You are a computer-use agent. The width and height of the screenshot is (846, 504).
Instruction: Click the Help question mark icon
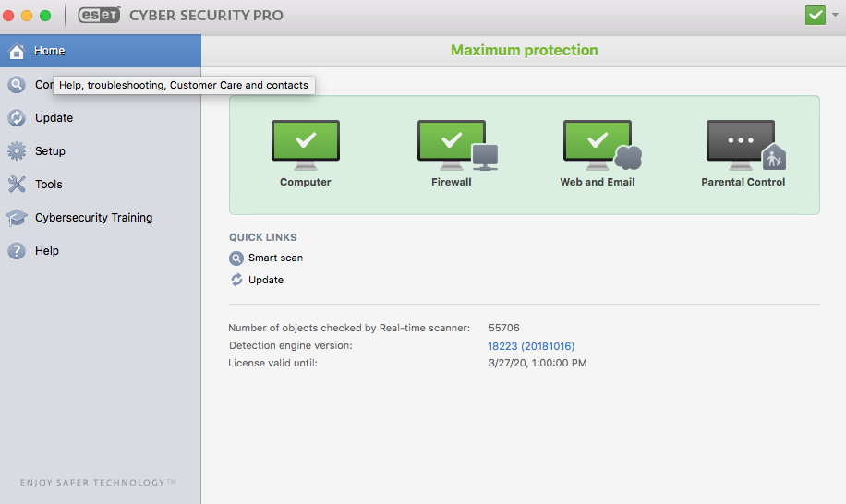pos(17,251)
